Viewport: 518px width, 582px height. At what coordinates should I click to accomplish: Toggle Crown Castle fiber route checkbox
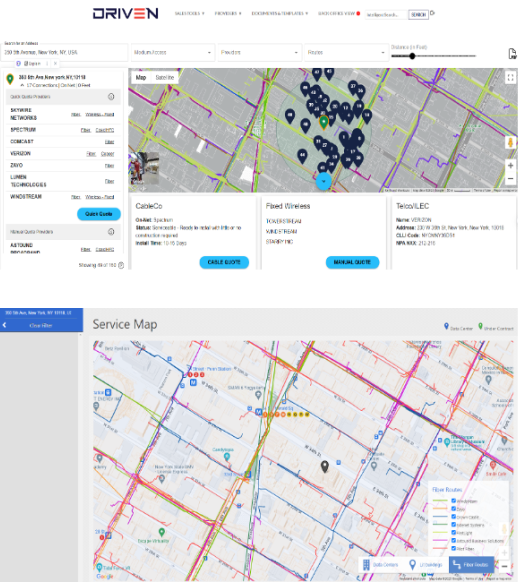pyautogui.click(x=453, y=516)
